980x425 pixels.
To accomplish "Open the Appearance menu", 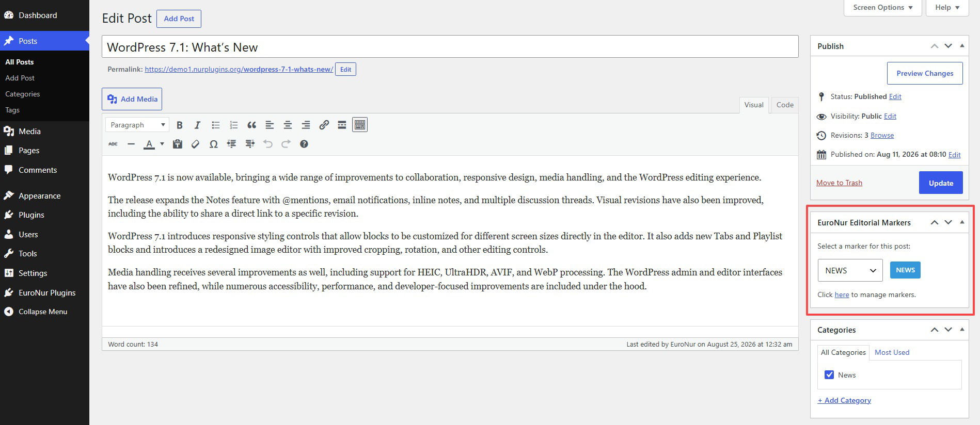I will (x=44, y=195).
